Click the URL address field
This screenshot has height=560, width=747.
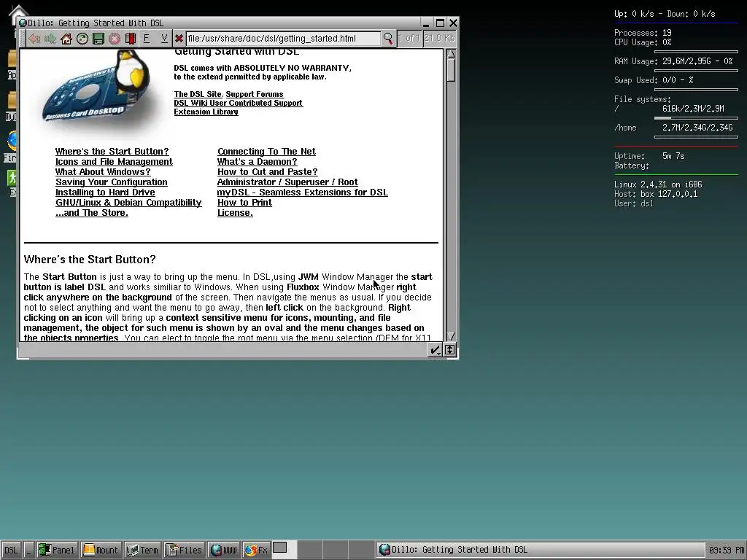(x=283, y=39)
